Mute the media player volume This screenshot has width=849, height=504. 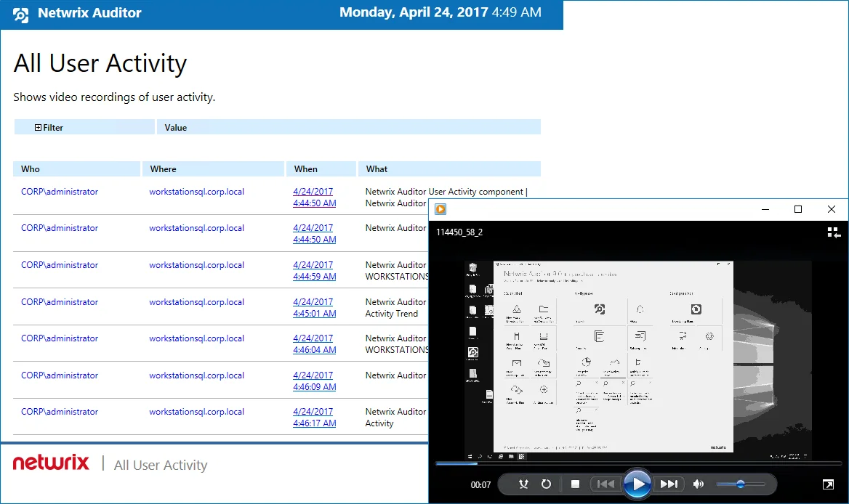point(699,484)
